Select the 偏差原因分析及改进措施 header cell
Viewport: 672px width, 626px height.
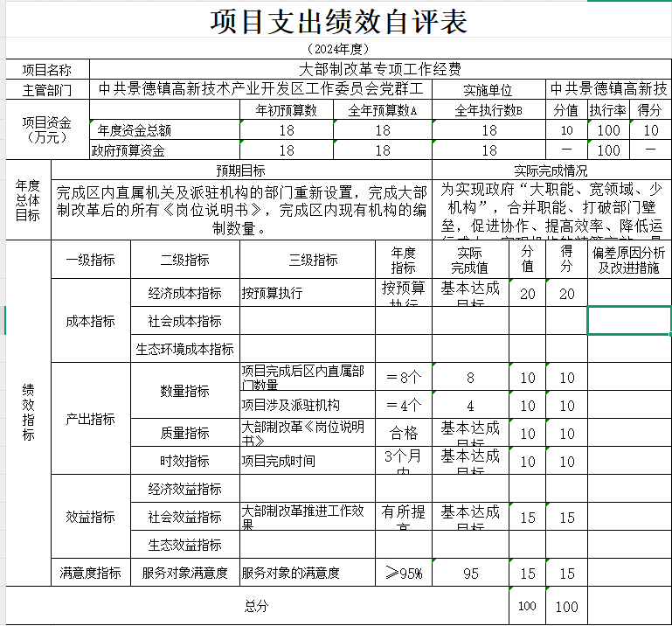[x=629, y=260]
